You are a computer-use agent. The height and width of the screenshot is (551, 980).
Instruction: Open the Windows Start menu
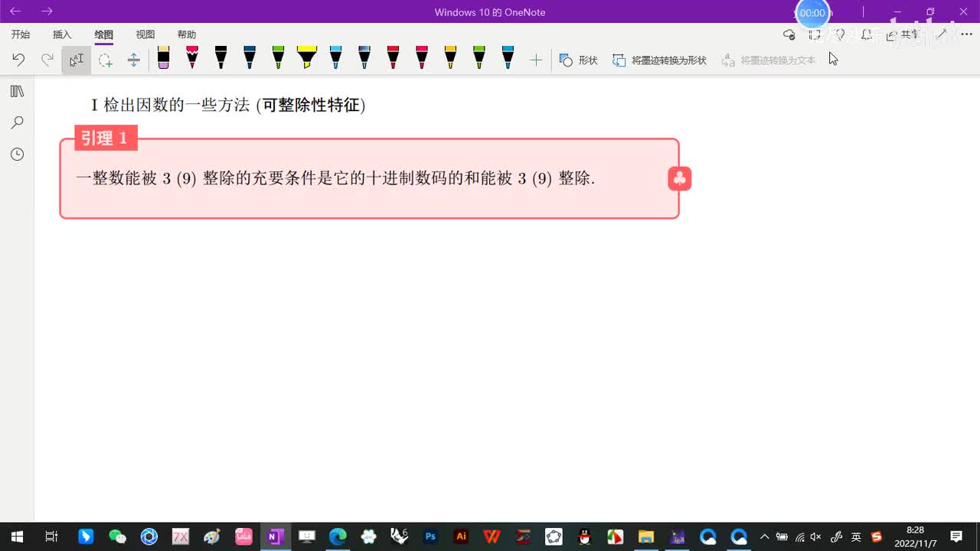(x=17, y=536)
